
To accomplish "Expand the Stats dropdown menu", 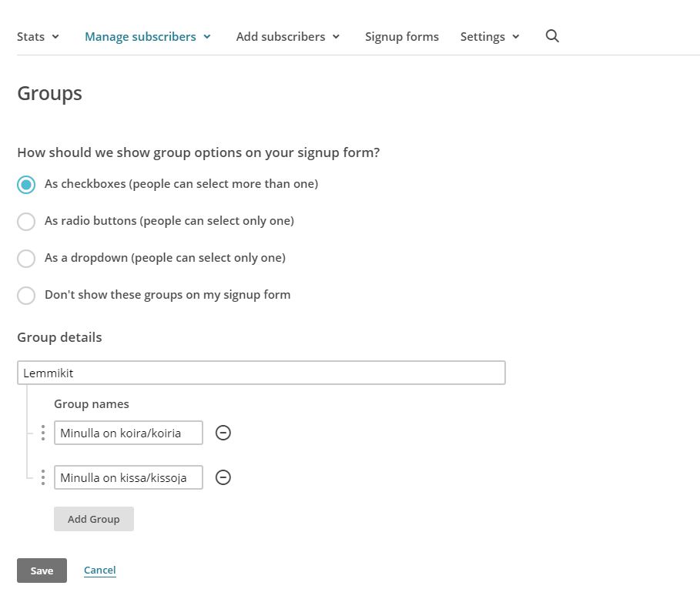I will (x=38, y=37).
